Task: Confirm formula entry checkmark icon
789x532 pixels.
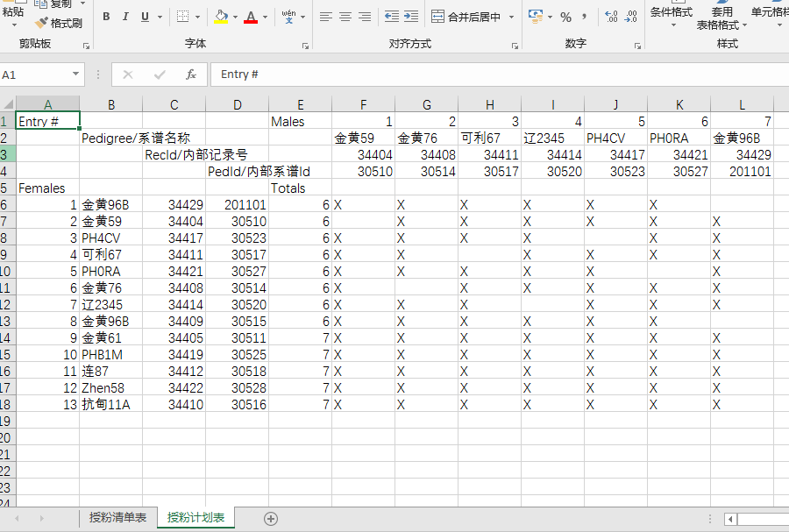Action: coord(160,74)
